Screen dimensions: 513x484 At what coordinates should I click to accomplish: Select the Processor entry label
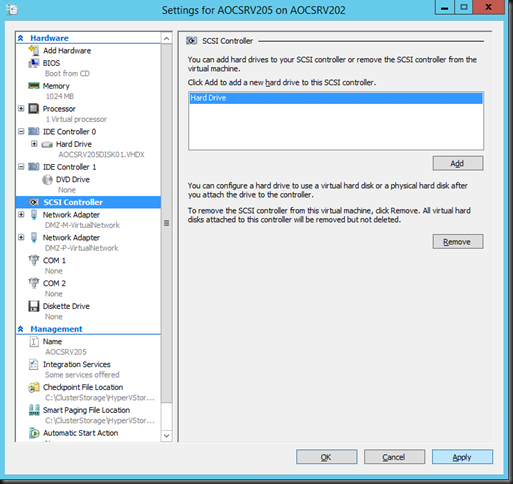point(59,109)
